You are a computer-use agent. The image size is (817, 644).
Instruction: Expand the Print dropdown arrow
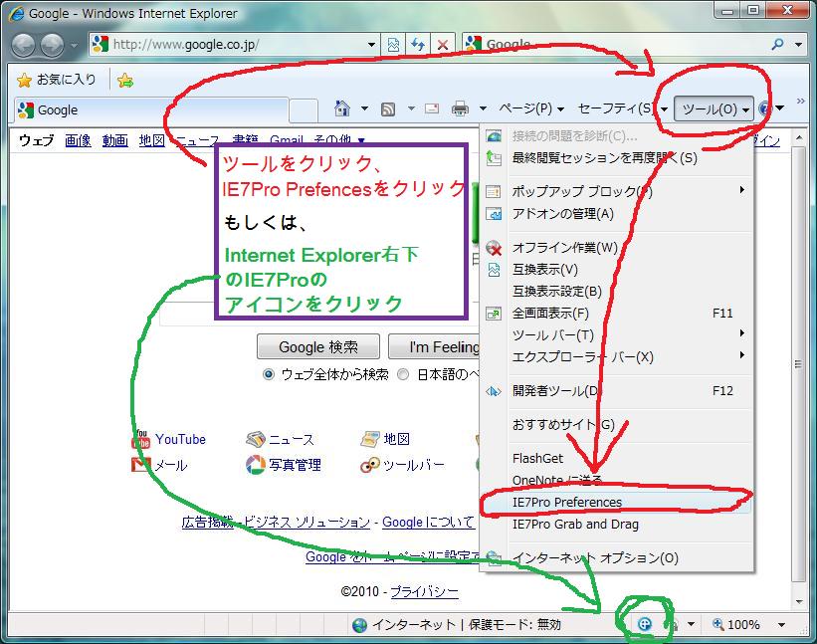click(483, 108)
